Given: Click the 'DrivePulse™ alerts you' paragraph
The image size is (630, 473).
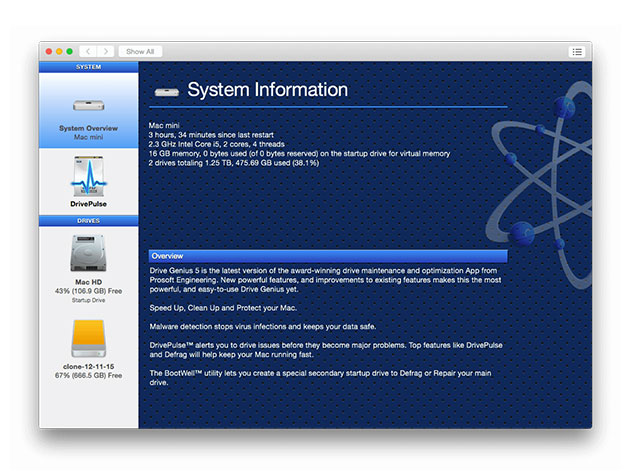Looking at the screenshot, I should [x=326, y=350].
